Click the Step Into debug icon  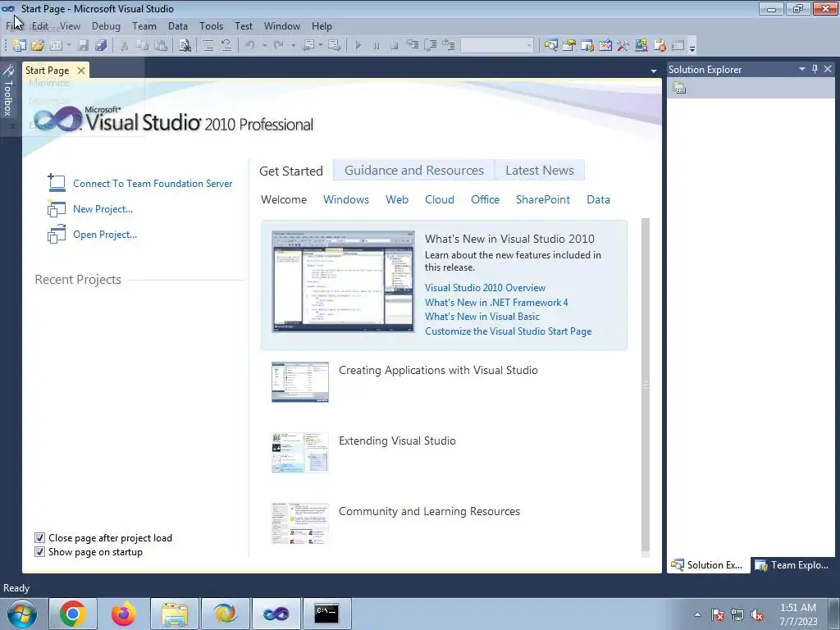(412, 46)
